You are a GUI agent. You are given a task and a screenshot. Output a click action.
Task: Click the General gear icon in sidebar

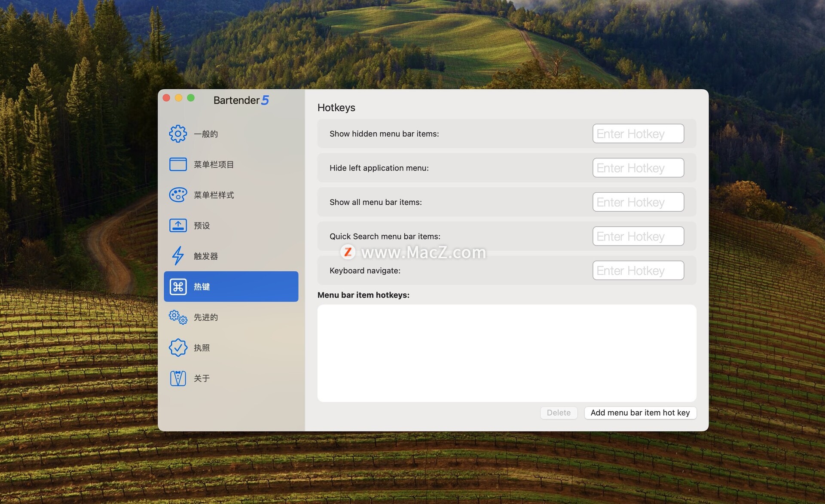pos(178,134)
